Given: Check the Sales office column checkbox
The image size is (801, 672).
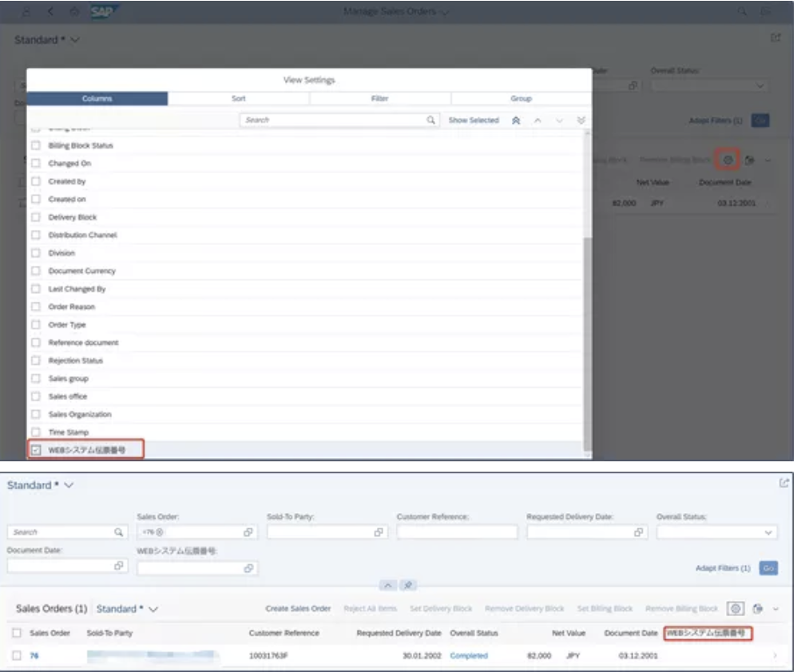Looking at the screenshot, I should (x=36, y=396).
